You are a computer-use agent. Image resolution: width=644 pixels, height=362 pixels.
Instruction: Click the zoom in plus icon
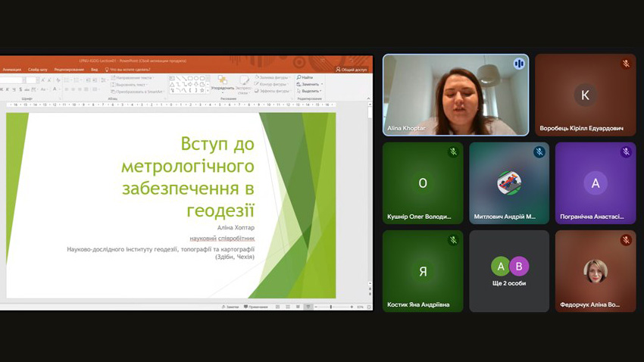pos(352,307)
